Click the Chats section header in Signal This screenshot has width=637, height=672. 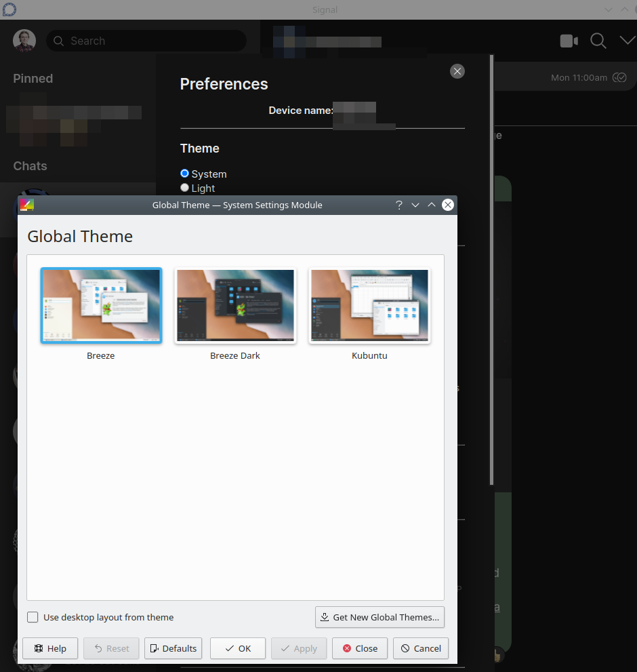30,166
